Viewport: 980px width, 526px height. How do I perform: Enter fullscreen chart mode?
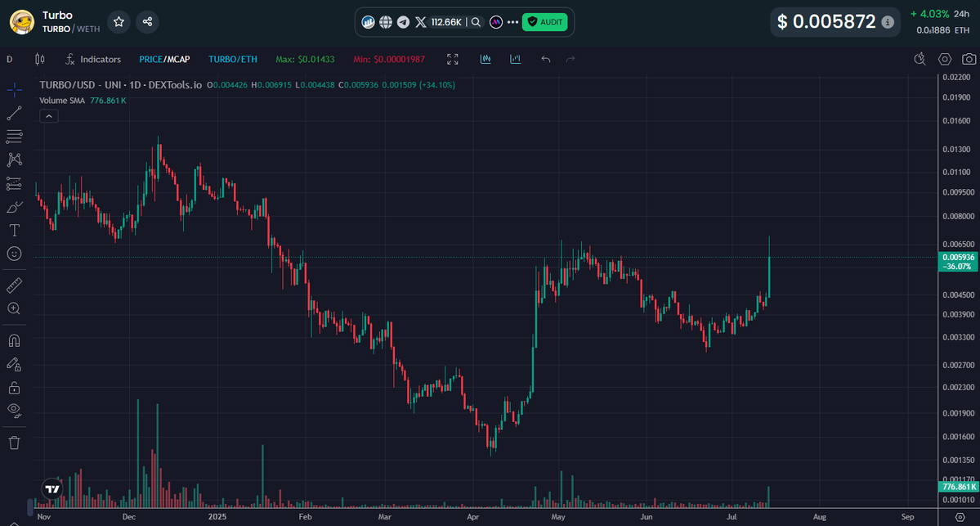point(453,60)
